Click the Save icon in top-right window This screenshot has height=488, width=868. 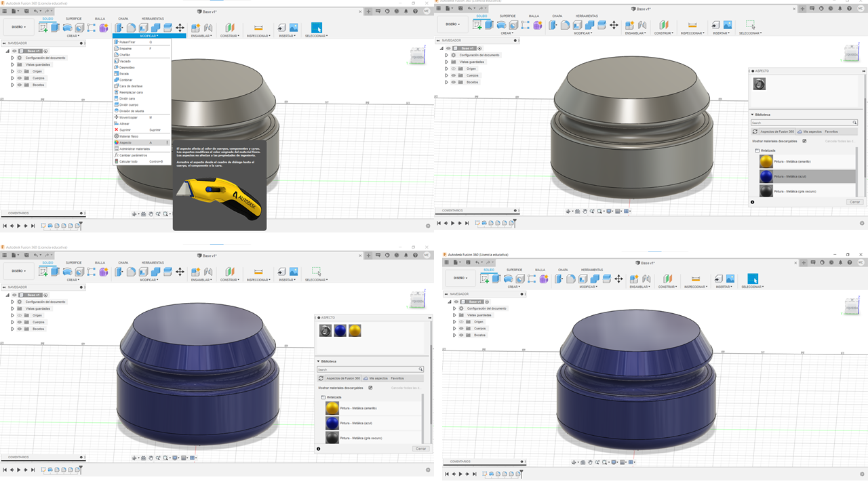[x=459, y=9]
